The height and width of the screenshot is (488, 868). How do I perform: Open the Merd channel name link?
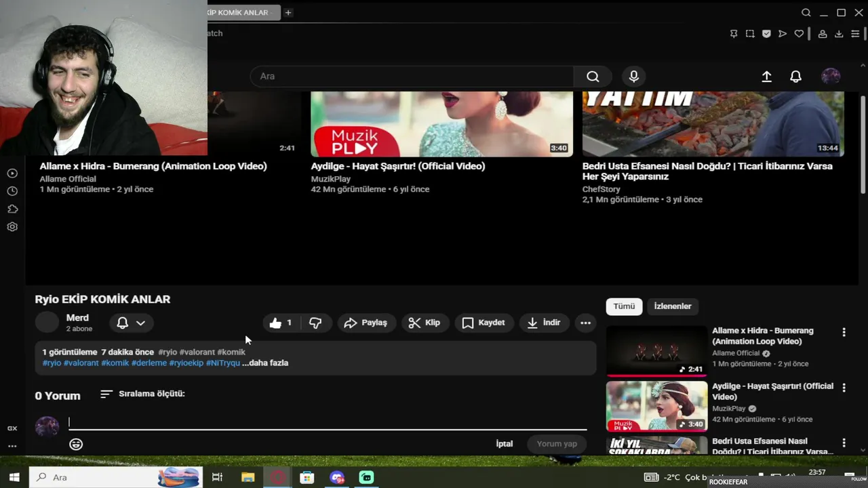pos(77,318)
